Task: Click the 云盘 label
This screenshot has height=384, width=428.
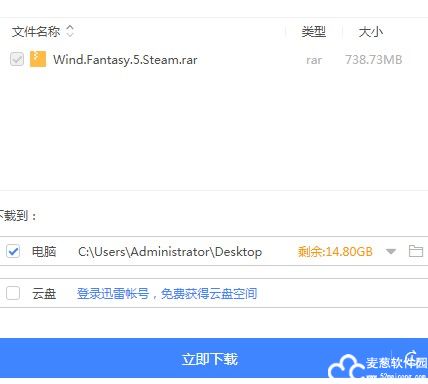Action: pyautogui.click(x=44, y=294)
